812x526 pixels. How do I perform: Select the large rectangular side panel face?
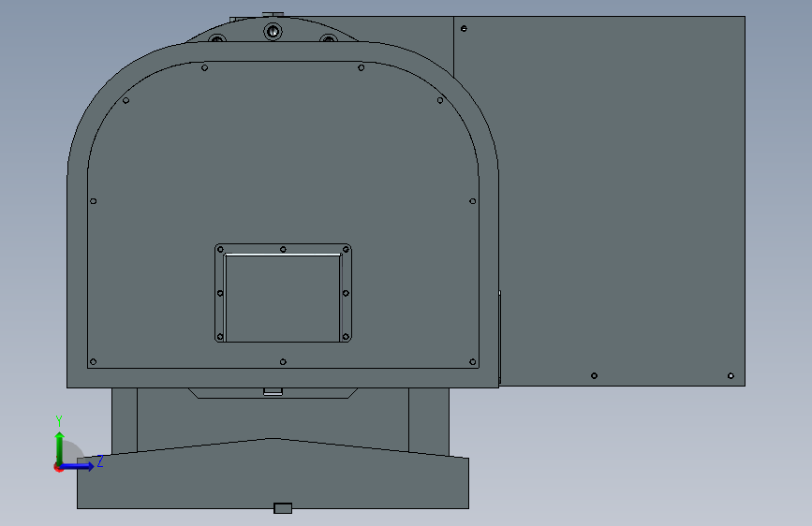pos(622,201)
